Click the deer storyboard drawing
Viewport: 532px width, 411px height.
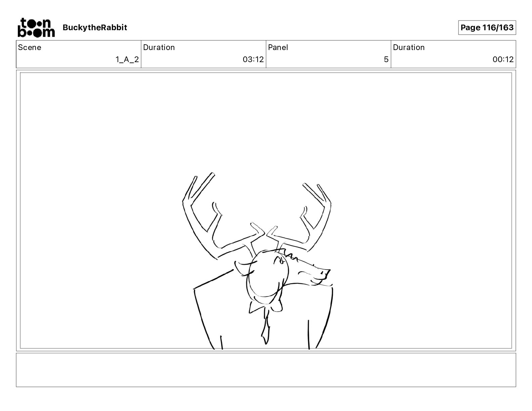click(258, 261)
